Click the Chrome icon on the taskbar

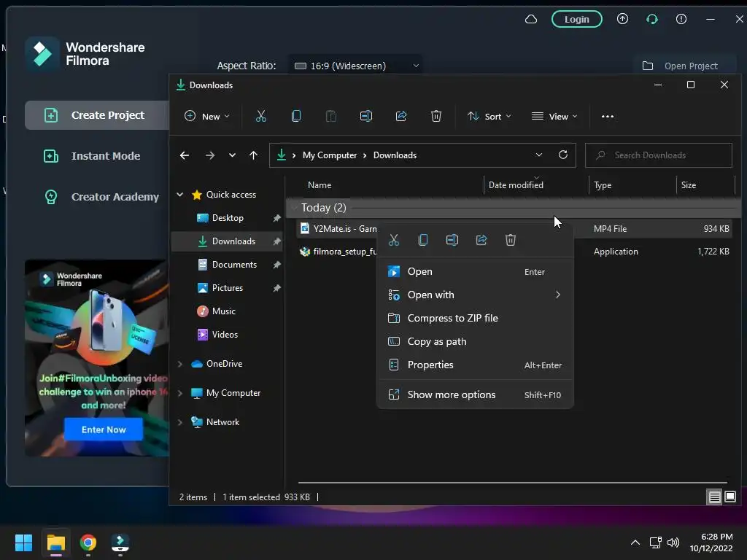(88, 542)
